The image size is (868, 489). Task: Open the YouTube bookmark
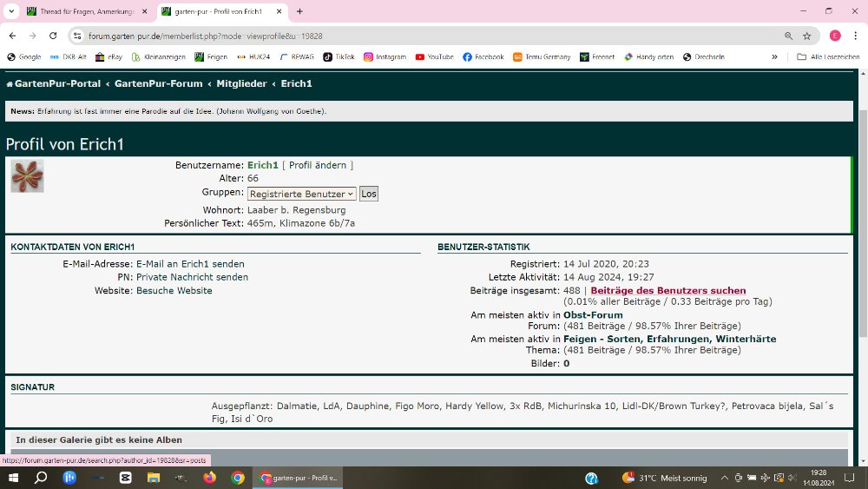pos(434,56)
